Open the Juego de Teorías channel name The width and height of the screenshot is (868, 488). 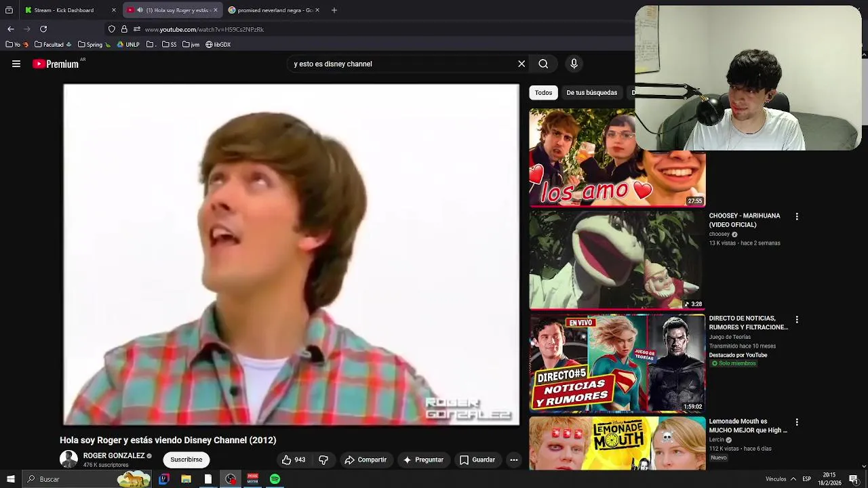pyautogui.click(x=730, y=337)
